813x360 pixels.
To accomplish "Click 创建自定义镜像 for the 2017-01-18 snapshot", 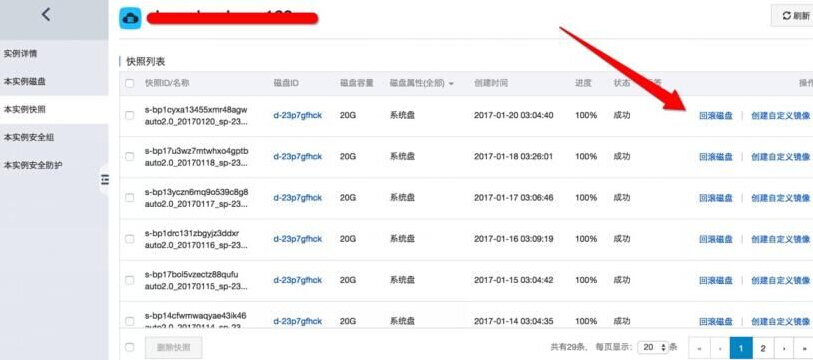I will [x=780, y=156].
